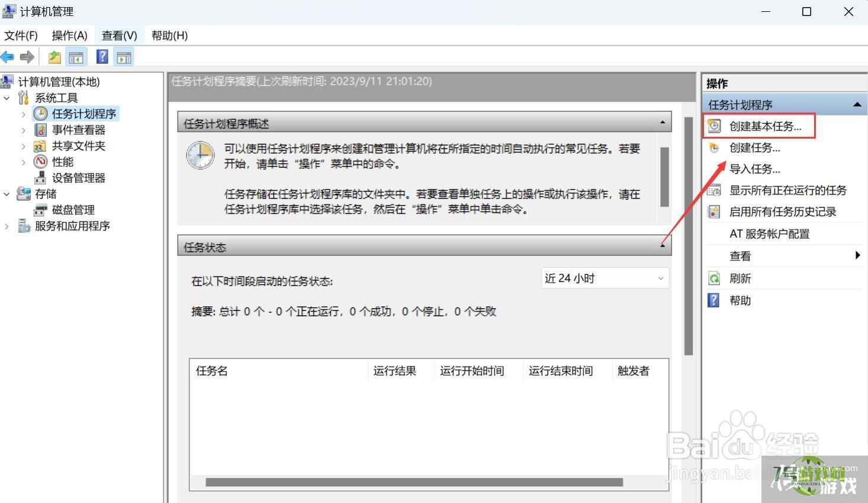Click the 服务和应用程序 icon in tree
This screenshot has width=868, height=503.
point(24,226)
